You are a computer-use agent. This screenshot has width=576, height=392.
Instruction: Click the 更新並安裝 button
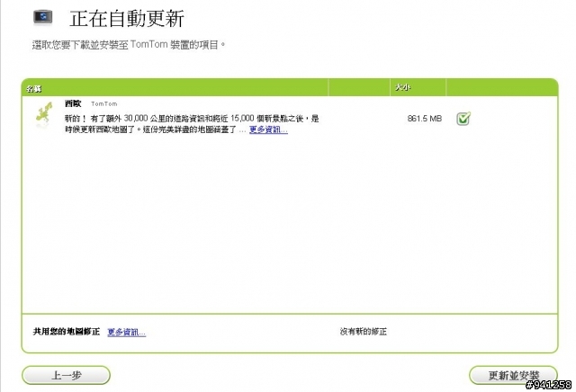point(513,375)
